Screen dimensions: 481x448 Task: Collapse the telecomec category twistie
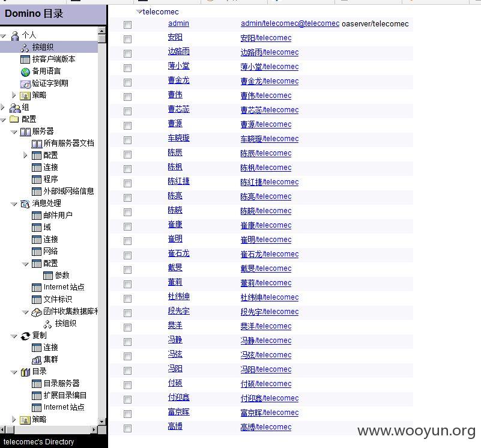point(139,11)
